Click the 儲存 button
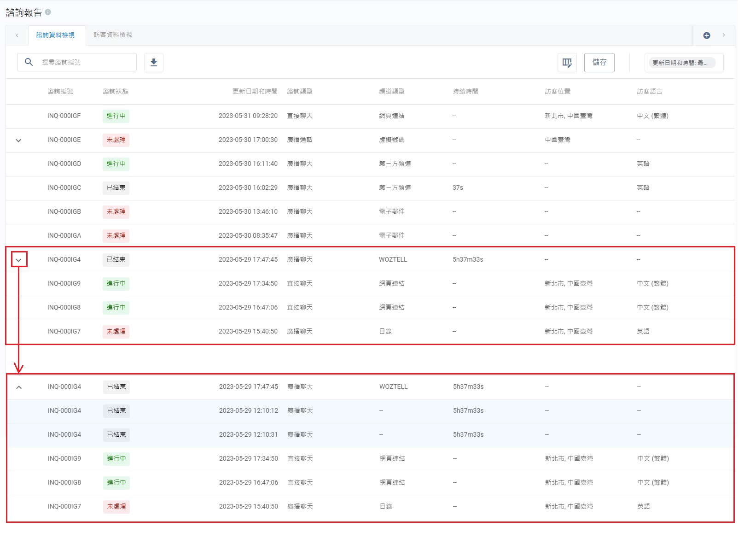Viewport: 756px width, 533px height. pyautogui.click(x=599, y=63)
